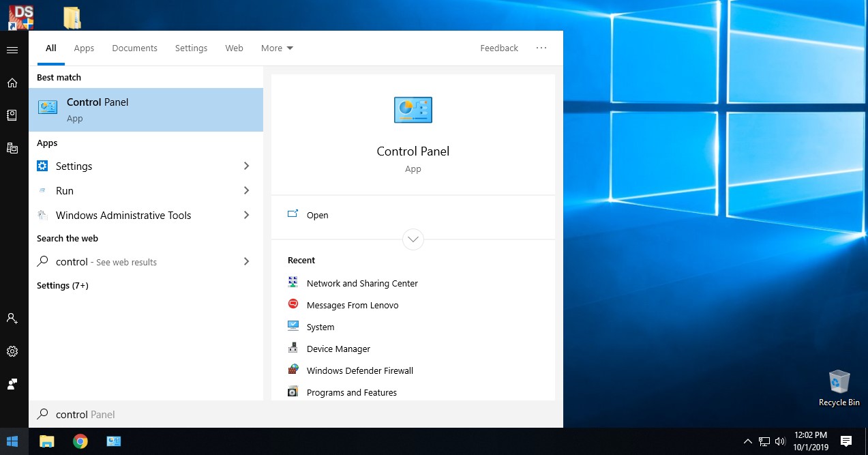Viewport: 868px width, 455px height.
Task: Click the settings gear icon in sidebar
Action: pos(12,351)
